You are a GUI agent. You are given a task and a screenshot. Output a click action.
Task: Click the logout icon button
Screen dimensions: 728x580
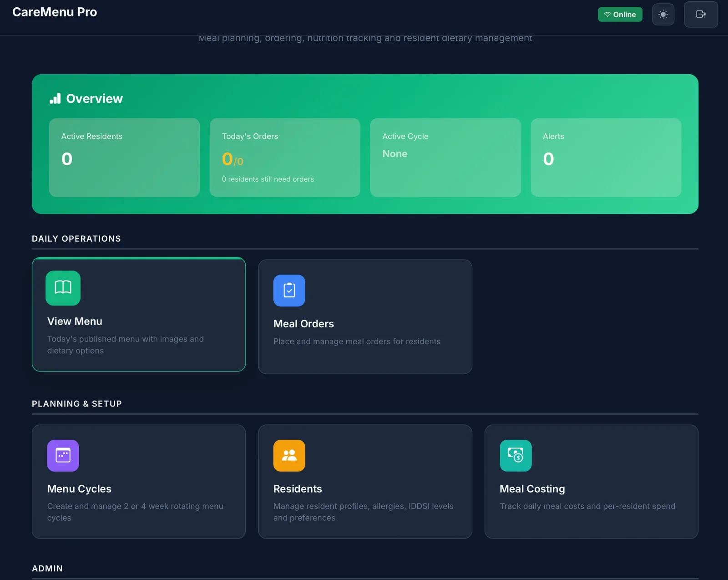701,14
